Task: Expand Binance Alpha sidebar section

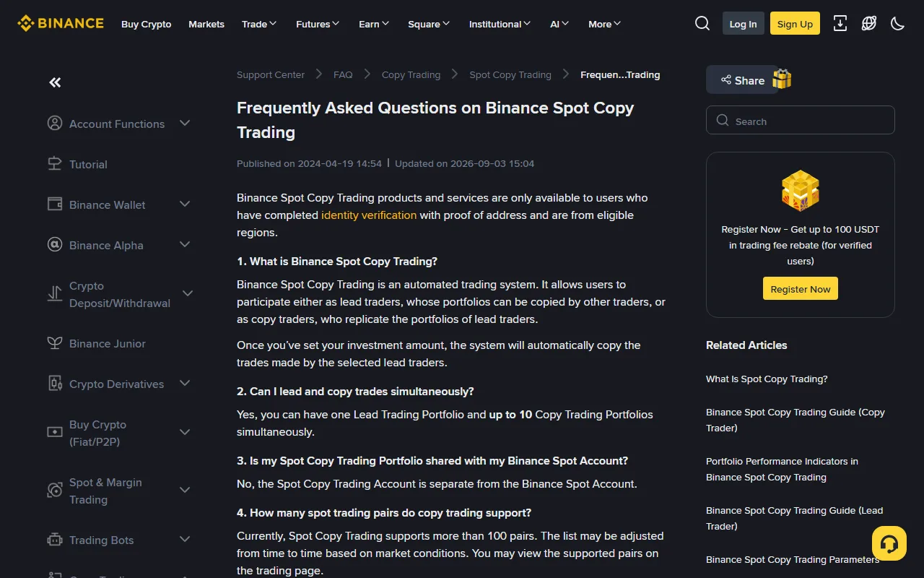Action: click(x=185, y=244)
